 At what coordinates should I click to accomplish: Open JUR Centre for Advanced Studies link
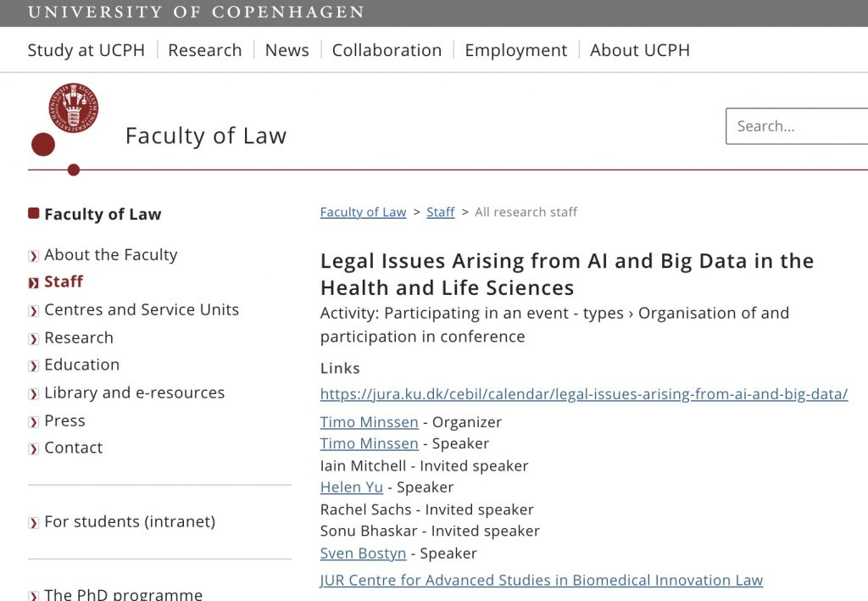pos(542,580)
